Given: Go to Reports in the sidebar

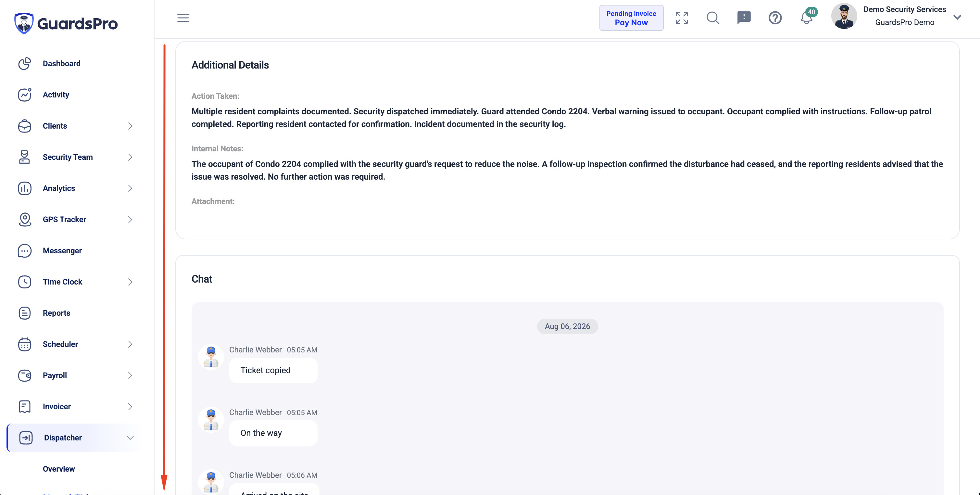Looking at the screenshot, I should (x=57, y=313).
